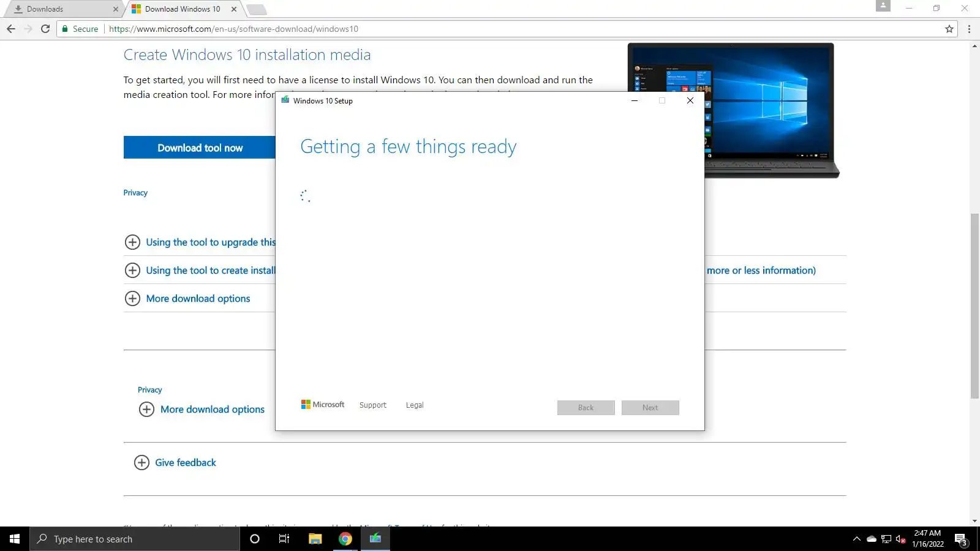Screen dimensions: 980x551
Task: Show hidden system tray icons
Action: point(856,539)
